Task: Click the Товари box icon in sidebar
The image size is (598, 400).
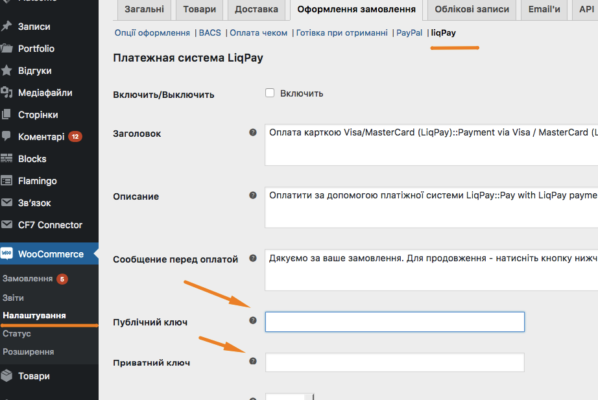Action: pyautogui.click(x=6, y=376)
